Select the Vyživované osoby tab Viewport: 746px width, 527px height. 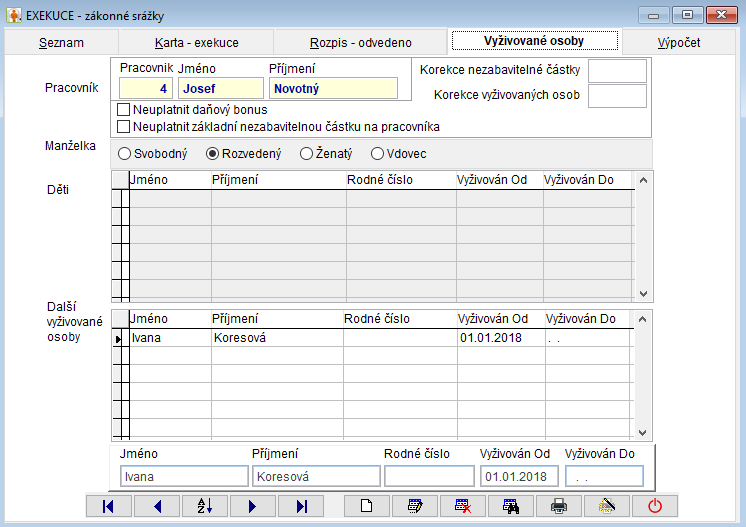pyautogui.click(x=534, y=41)
